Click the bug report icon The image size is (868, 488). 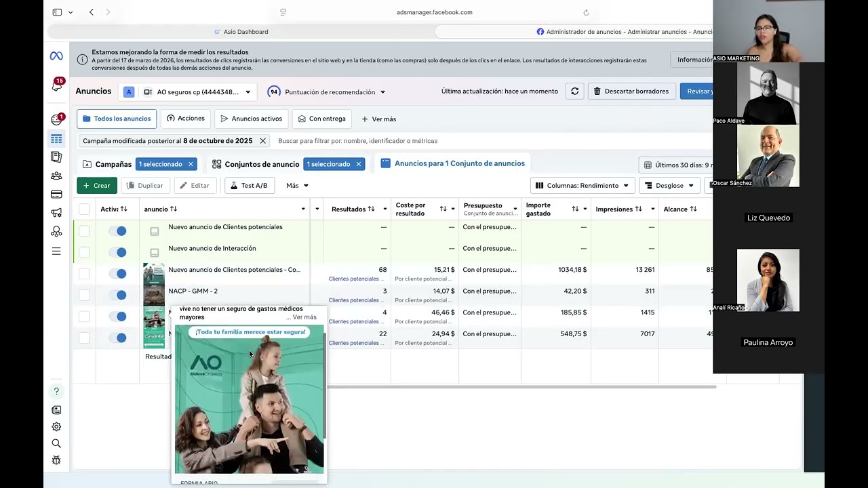pyautogui.click(x=56, y=460)
